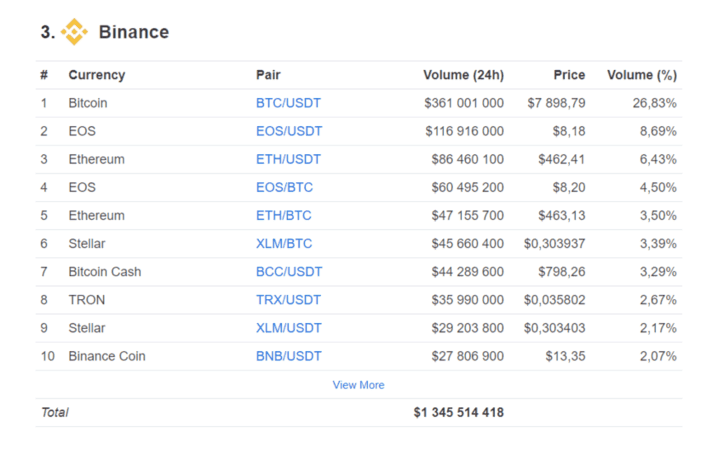Click the $0,303403 price value
The image size is (701, 450).
554,328
